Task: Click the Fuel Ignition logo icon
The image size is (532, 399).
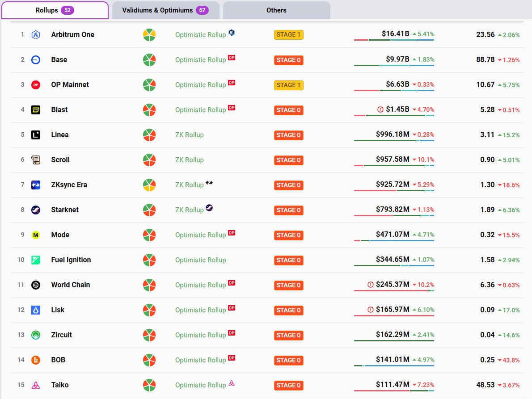Action: [x=36, y=260]
